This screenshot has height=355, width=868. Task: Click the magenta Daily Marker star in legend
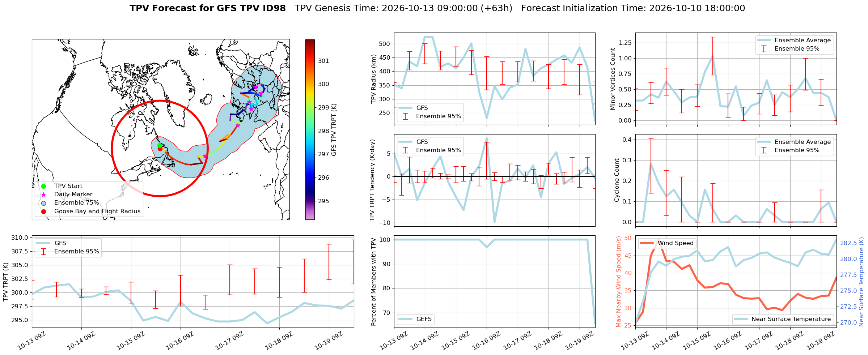(43, 194)
